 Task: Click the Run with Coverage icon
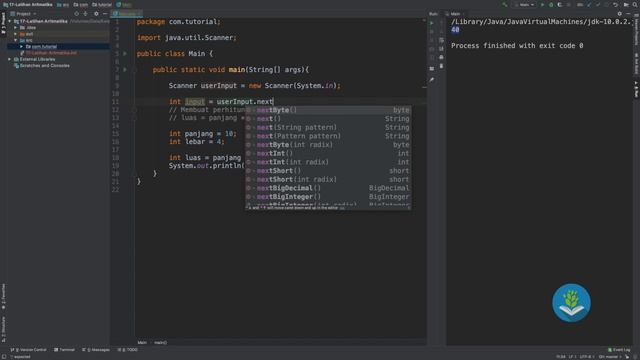point(560,4)
